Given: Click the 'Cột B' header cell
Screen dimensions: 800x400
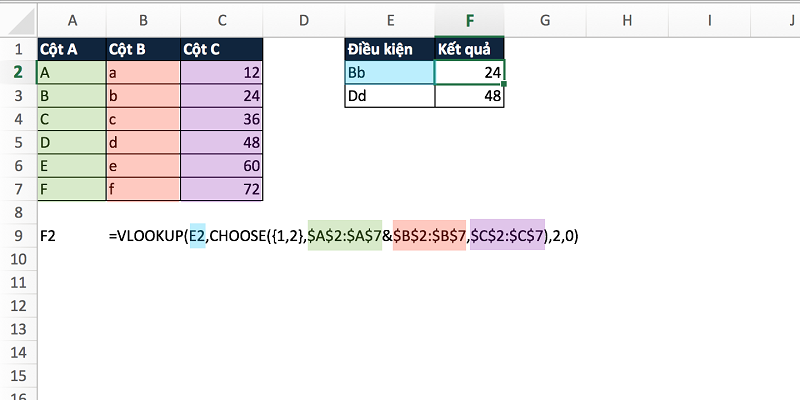Looking at the screenshot, I should 143,49.
